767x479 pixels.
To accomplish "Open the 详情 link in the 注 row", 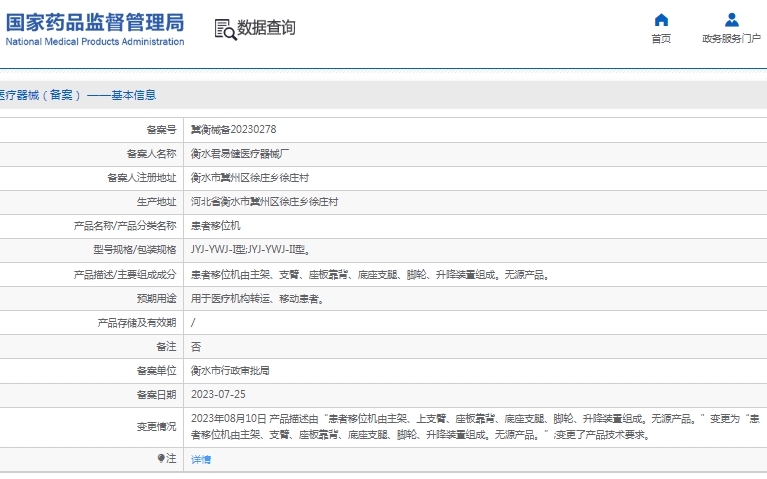I will (x=201, y=459).
